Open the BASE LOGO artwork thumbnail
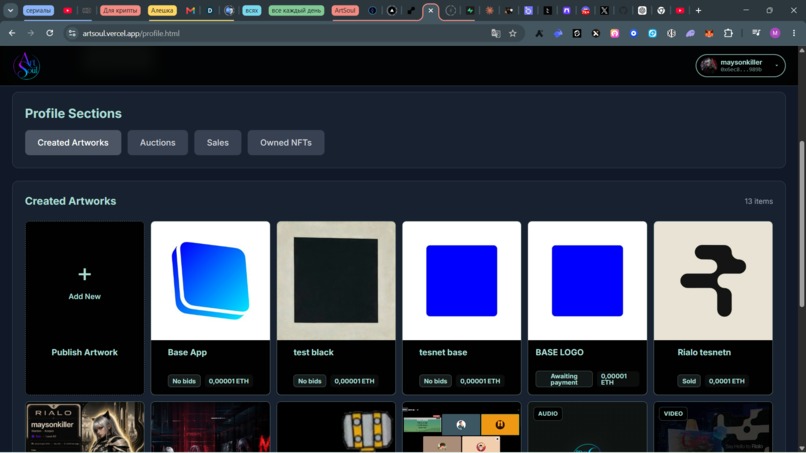Viewport: 806px width, 453px height. coord(588,281)
